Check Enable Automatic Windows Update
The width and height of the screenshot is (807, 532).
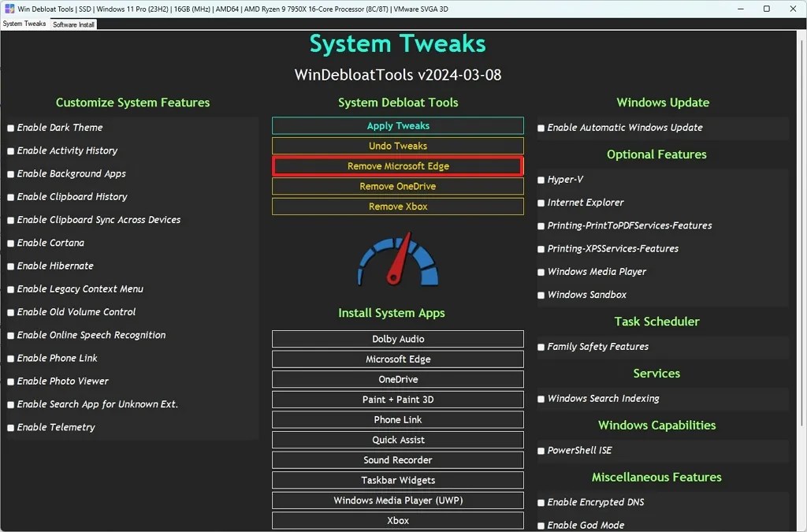[x=541, y=128]
